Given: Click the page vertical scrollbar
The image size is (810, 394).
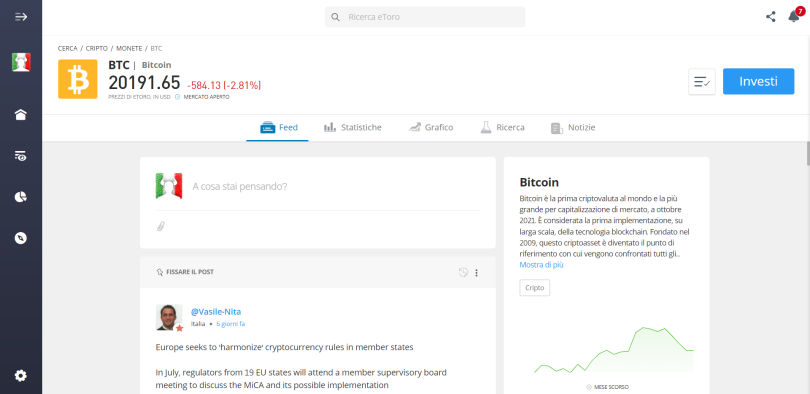Looking at the screenshot, I should coord(808,153).
